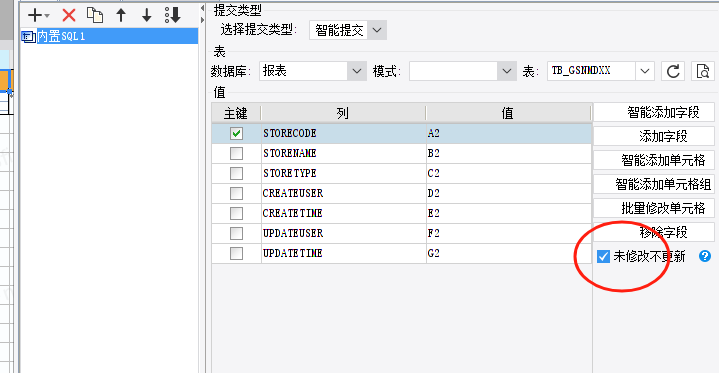Click the 添加字段 button
The height and width of the screenshot is (373, 719).
(654, 136)
